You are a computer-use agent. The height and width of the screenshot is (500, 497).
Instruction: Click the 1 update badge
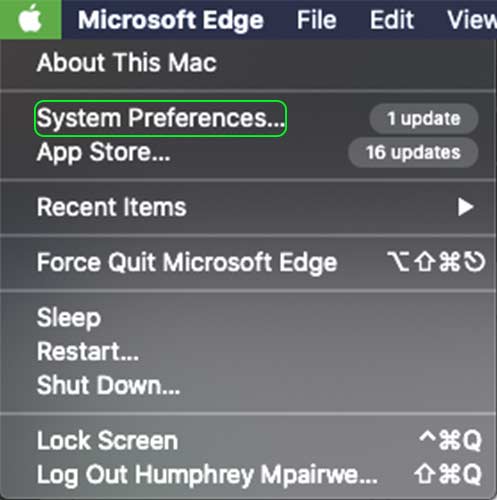coord(424,118)
